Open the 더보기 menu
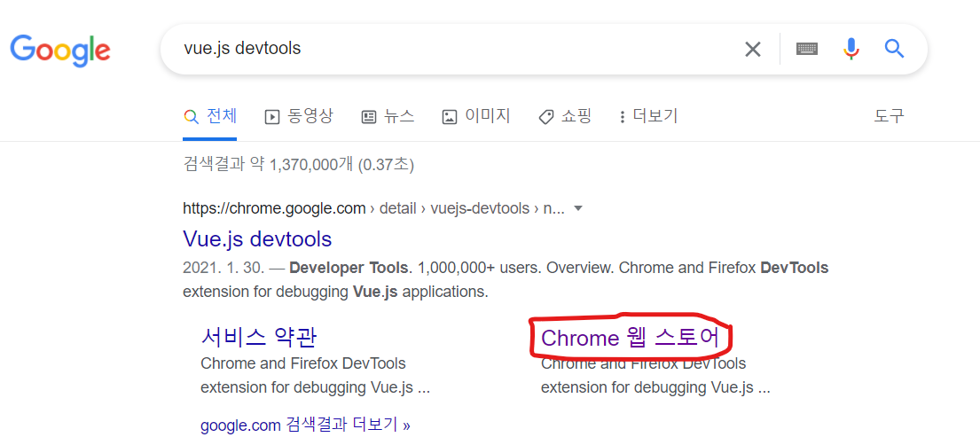Image resolution: width=980 pixels, height=445 pixels. pos(648,116)
